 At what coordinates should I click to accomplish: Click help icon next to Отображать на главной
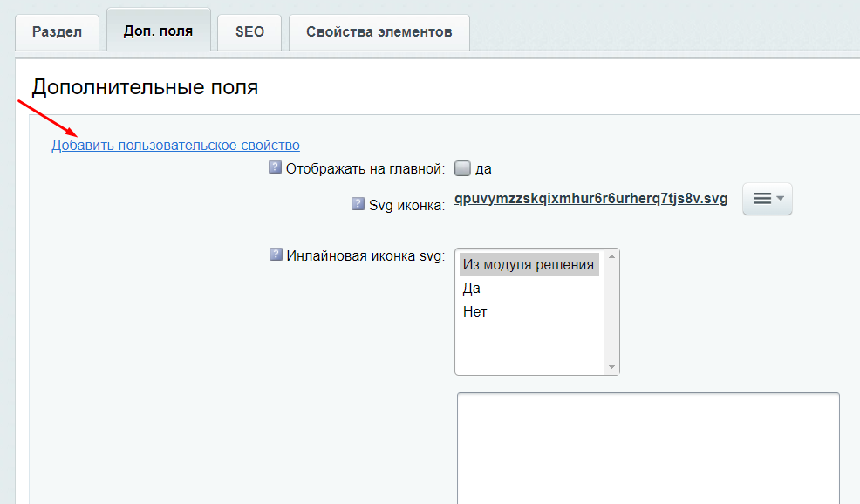pyautogui.click(x=275, y=167)
